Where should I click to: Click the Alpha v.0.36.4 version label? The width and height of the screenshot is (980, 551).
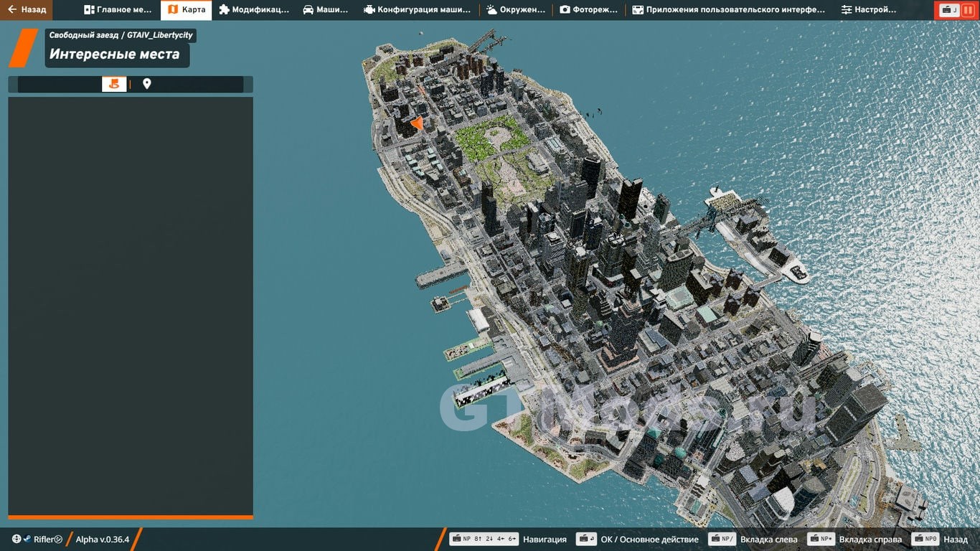103,540
